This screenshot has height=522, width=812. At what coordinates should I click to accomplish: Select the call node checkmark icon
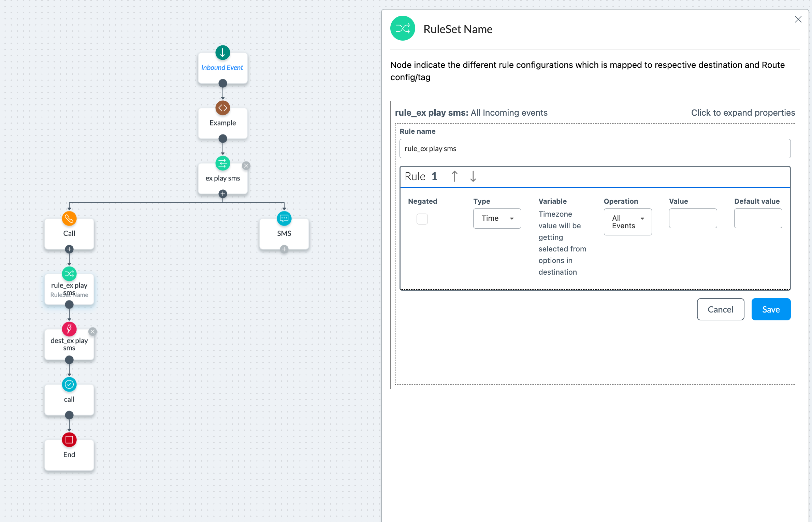click(69, 384)
